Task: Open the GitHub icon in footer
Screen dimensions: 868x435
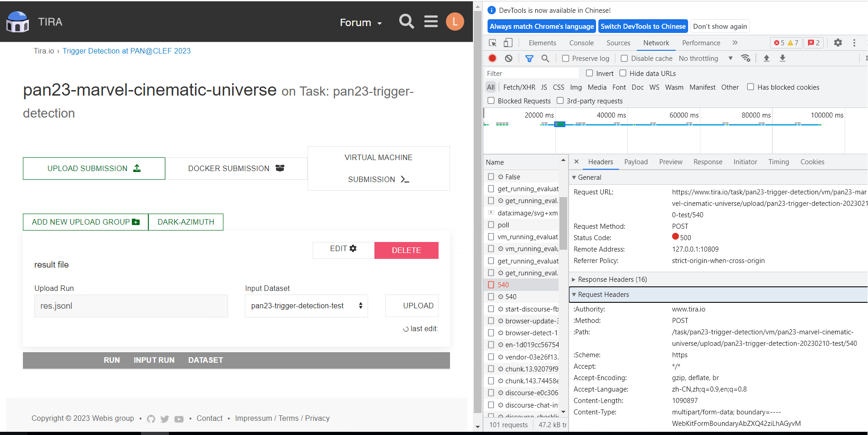Action: (151, 419)
